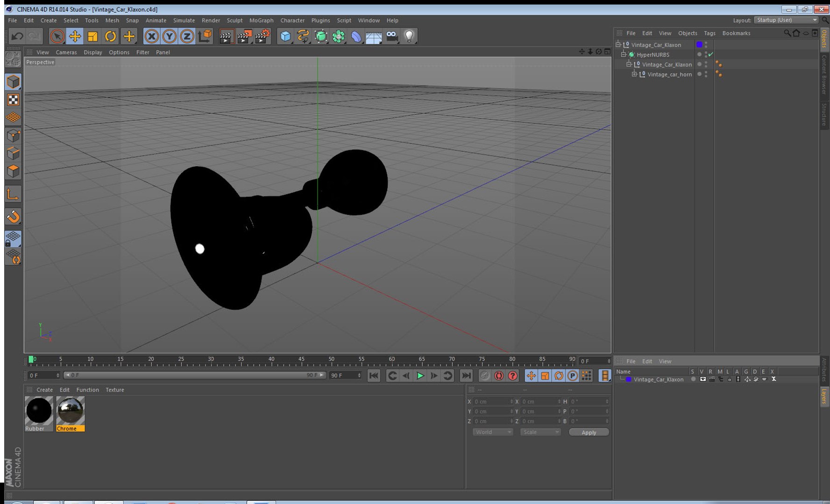Screen dimensions: 830x504
Task: Toggle position keyframe recording icon
Action: [531, 376]
